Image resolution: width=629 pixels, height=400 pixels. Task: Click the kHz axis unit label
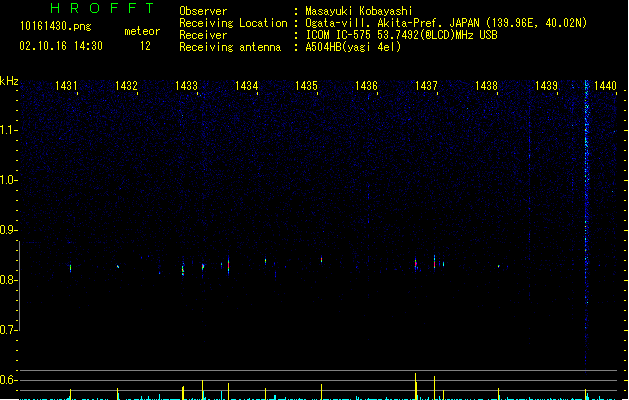(x=9, y=81)
